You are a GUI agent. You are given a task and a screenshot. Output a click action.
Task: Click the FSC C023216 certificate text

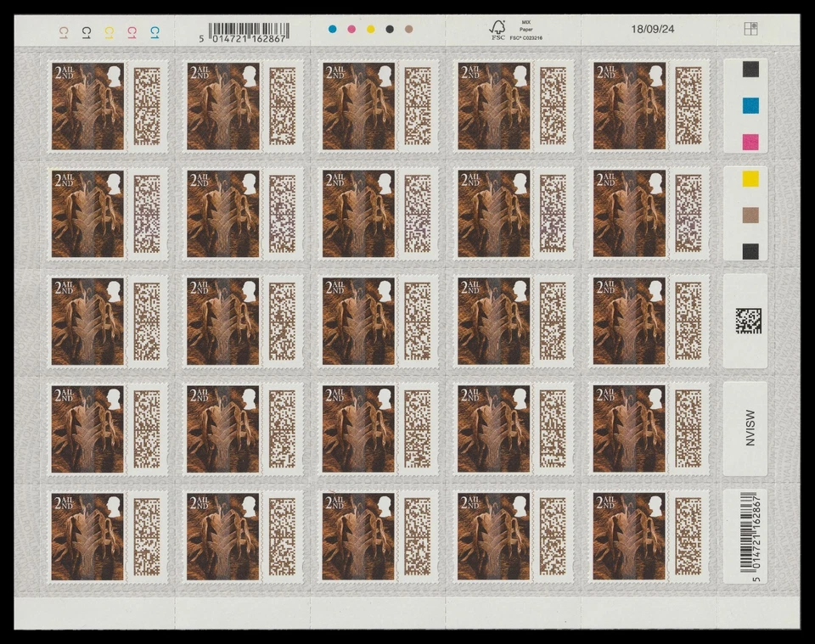coord(526,38)
